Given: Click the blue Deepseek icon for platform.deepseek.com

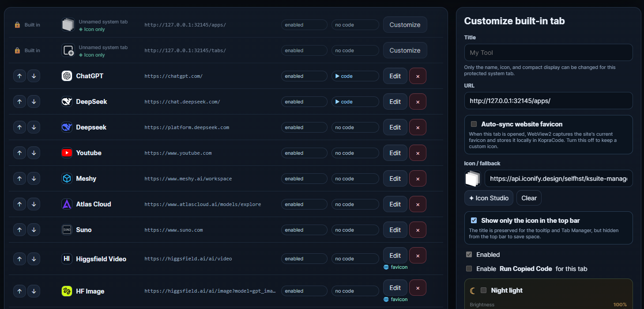Looking at the screenshot, I should point(67,127).
